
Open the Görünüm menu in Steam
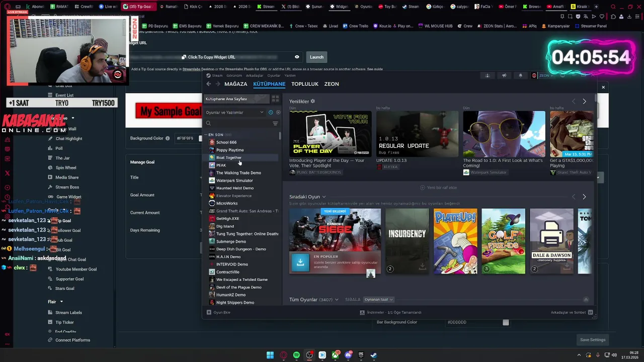pos(234,75)
